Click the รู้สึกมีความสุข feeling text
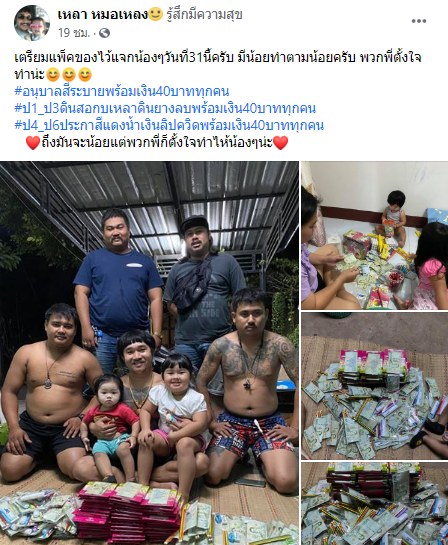Screen dimensions: 448x545 [204, 15]
